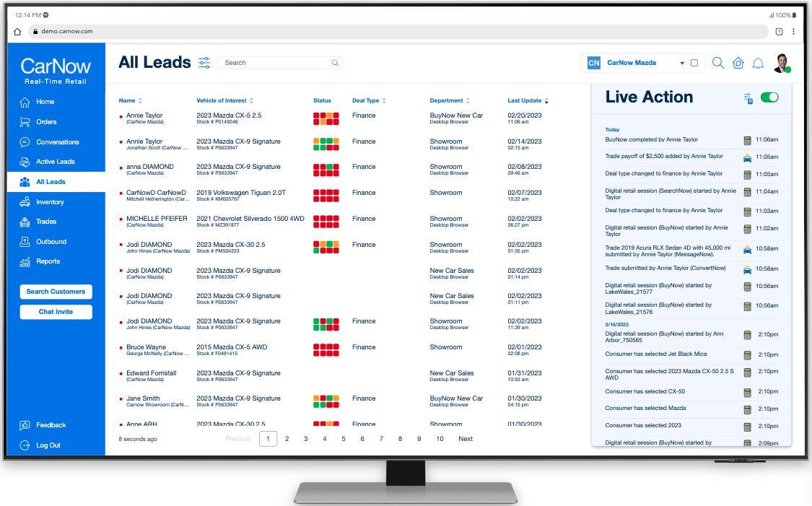The image size is (812, 506).
Task: Open notifications bell icon
Action: [758, 64]
